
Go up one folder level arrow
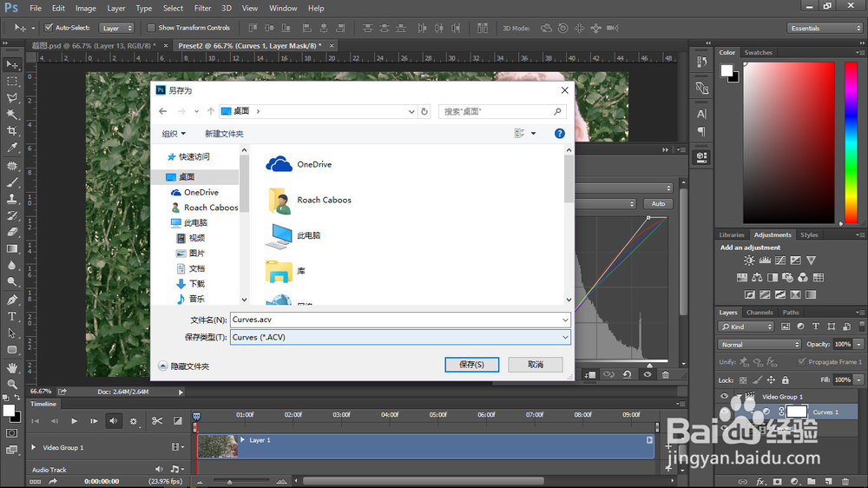point(211,111)
